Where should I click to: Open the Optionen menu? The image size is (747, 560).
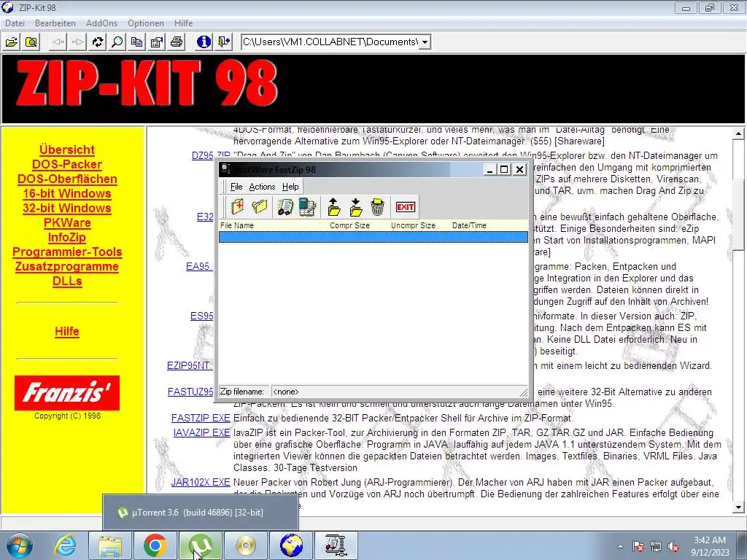(x=146, y=23)
